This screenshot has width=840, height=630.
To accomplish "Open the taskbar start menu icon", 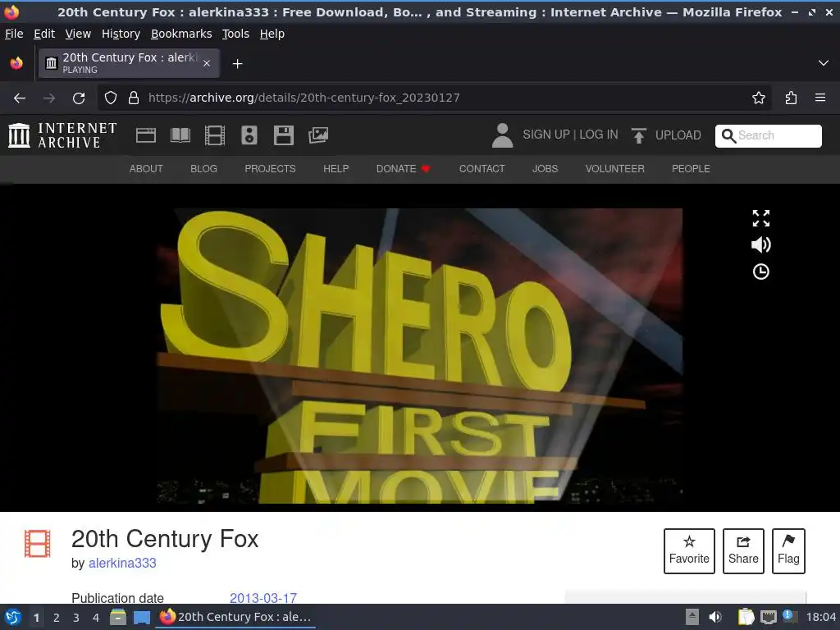I will coord(13,617).
